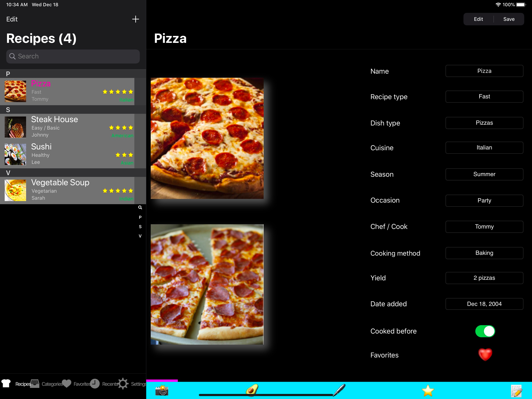Open the camera photos tab

(x=162, y=390)
